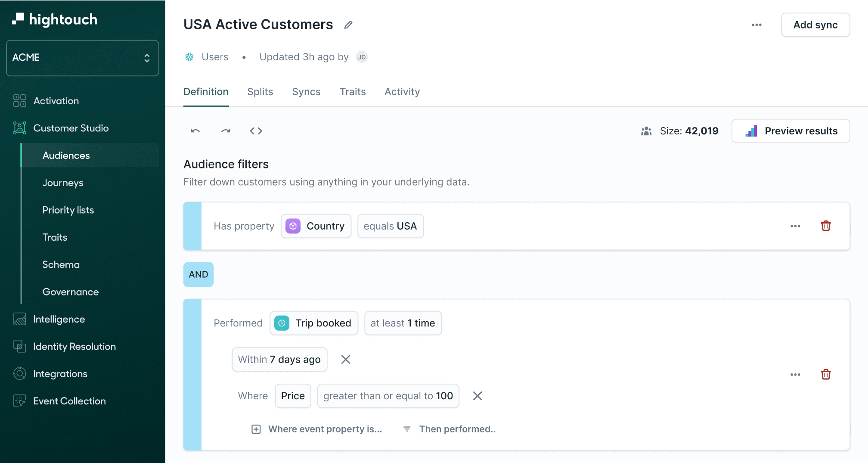The height and width of the screenshot is (463, 868).
Task: Click the Intelligence sidebar icon
Action: point(19,319)
